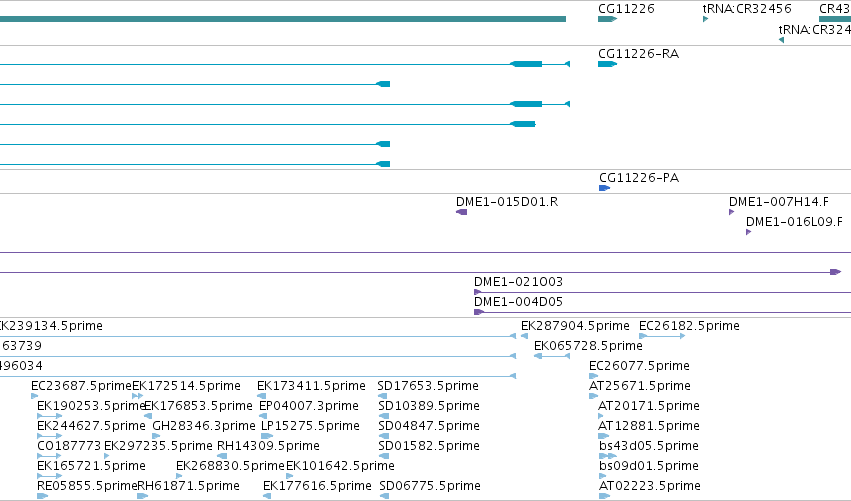Click the EK297235.5prime EST label
Viewport: 851px width, 501px height.
(x=158, y=446)
